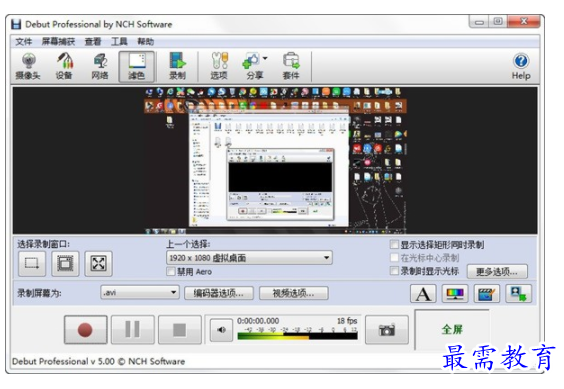
Task: Click the audio level meter bar
Action: point(297,336)
